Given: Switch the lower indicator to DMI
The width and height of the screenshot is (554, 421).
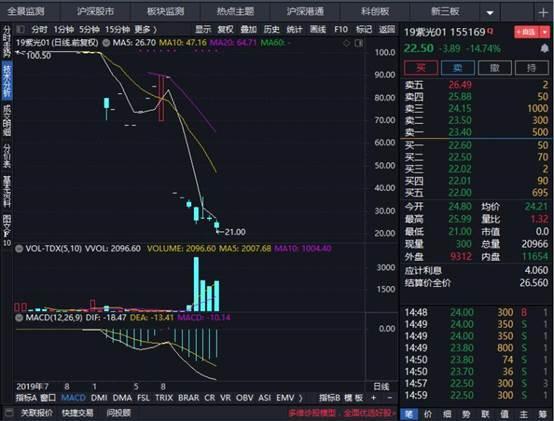Looking at the screenshot, I should [x=99, y=398].
